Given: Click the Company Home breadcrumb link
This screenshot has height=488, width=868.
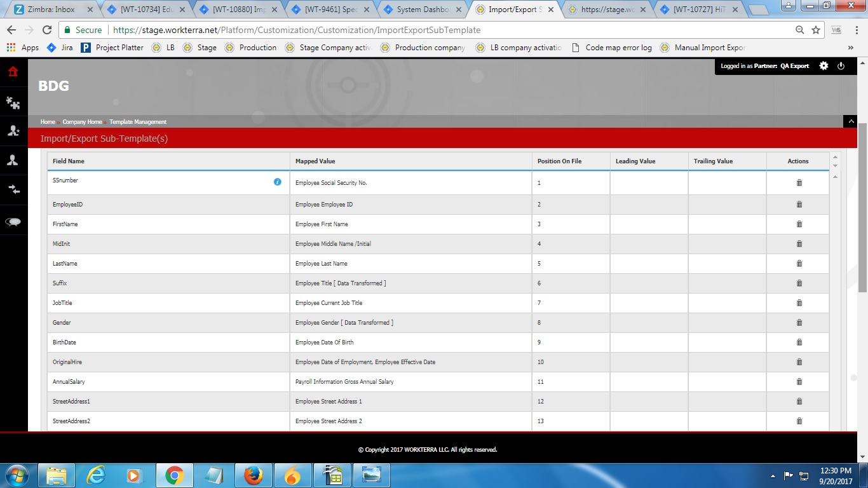Looking at the screenshot, I should coord(82,122).
